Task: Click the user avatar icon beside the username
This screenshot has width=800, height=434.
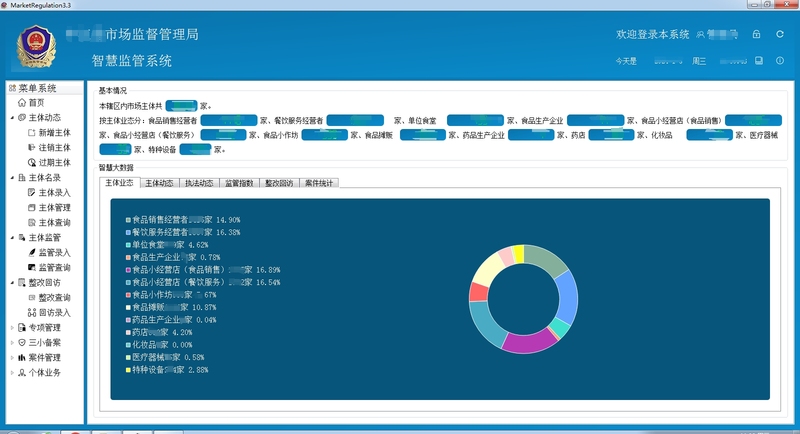Action: click(701, 34)
